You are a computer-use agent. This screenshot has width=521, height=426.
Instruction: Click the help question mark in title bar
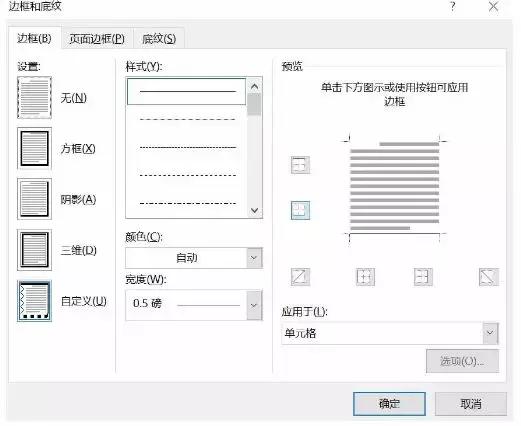(452, 6)
